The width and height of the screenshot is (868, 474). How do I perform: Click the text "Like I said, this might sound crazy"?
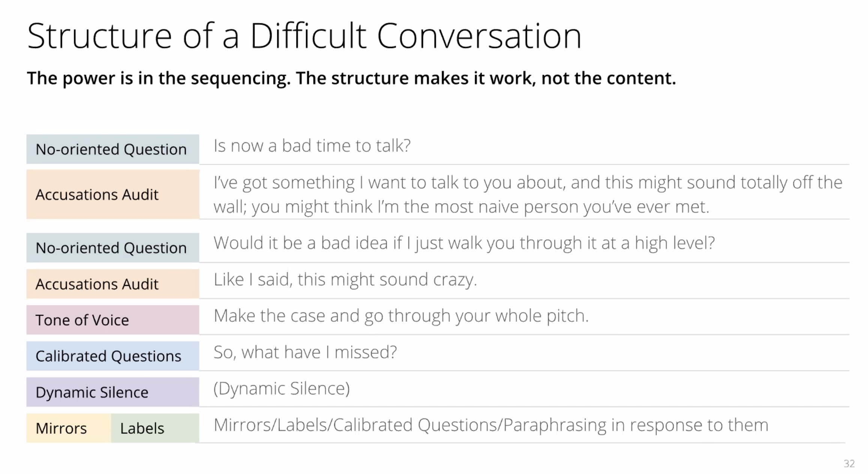[345, 280]
